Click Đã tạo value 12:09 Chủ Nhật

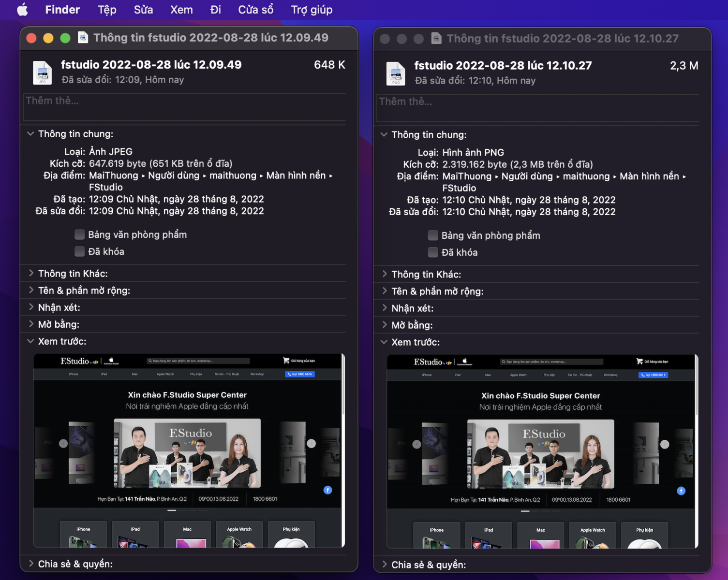pos(177,199)
